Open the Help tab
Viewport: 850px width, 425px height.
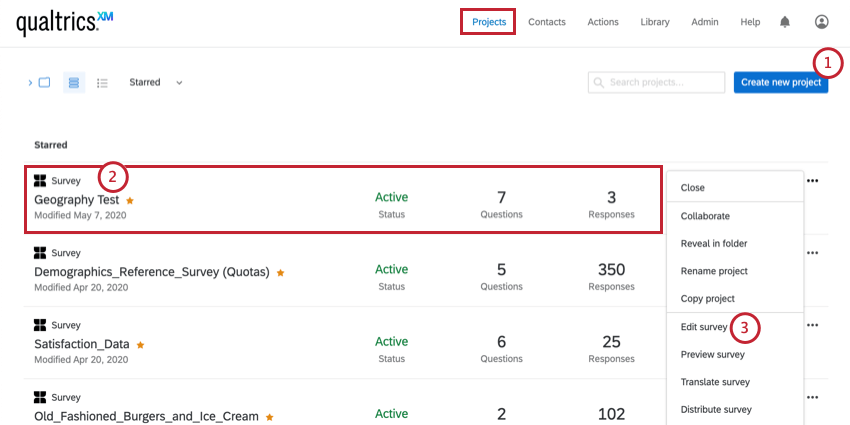click(750, 22)
